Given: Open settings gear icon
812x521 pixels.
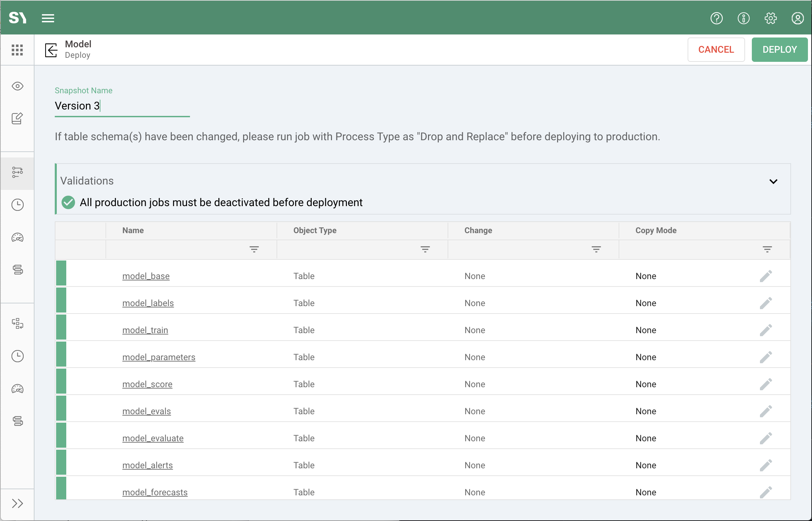Looking at the screenshot, I should tap(770, 18).
